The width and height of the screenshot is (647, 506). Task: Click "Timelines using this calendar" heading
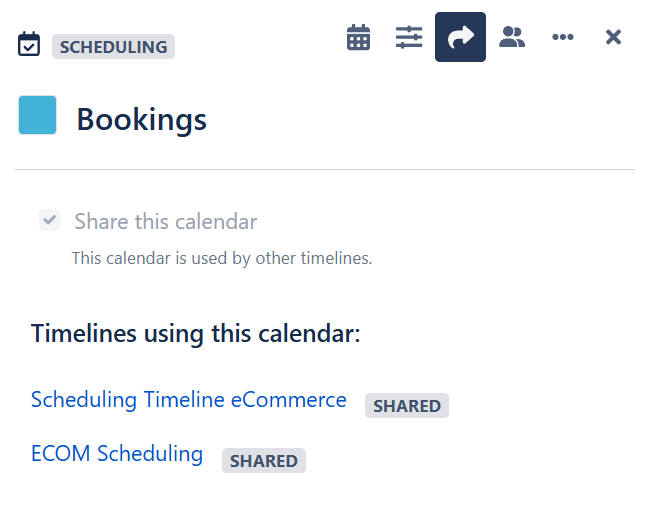point(195,333)
